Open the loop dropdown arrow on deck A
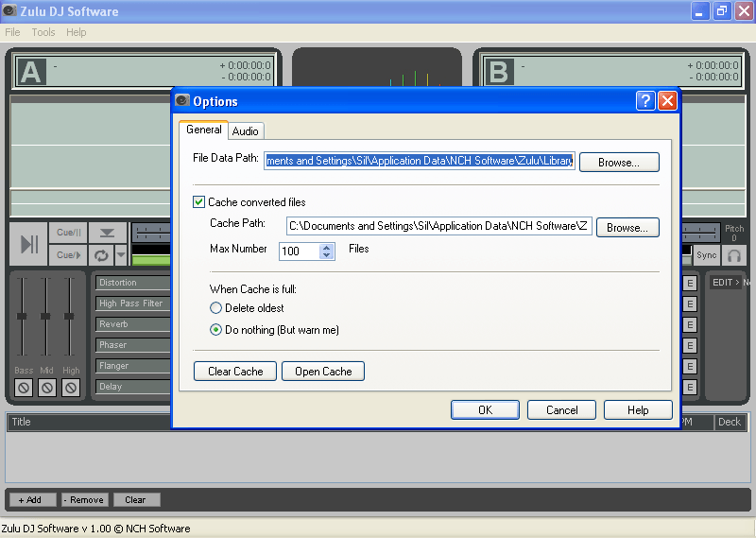 pos(121,254)
